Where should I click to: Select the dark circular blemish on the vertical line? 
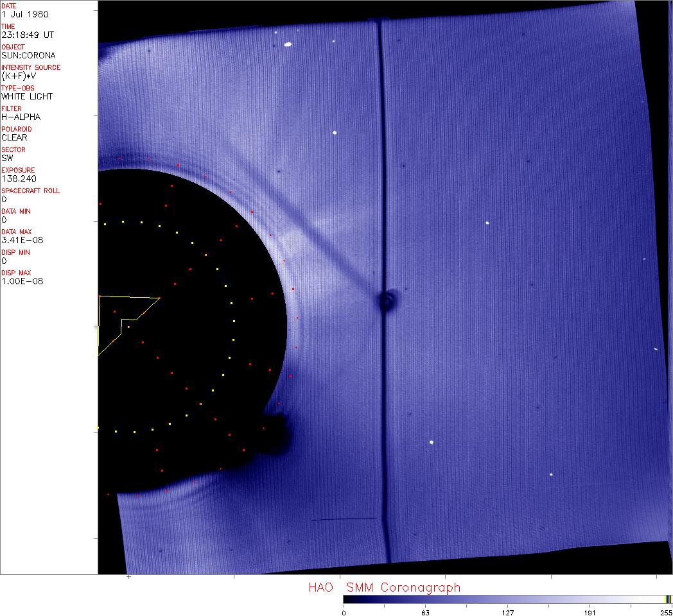pyautogui.click(x=387, y=301)
